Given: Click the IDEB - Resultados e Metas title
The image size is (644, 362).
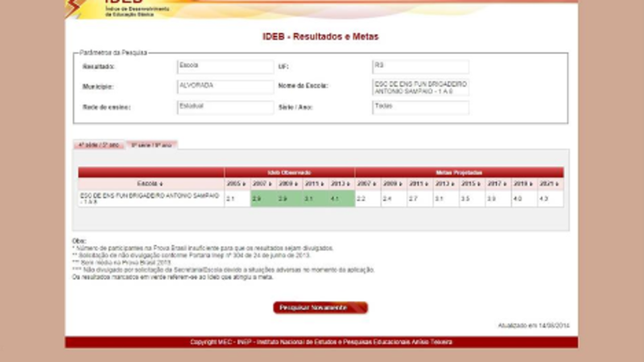Looking at the screenshot, I should click(320, 36).
